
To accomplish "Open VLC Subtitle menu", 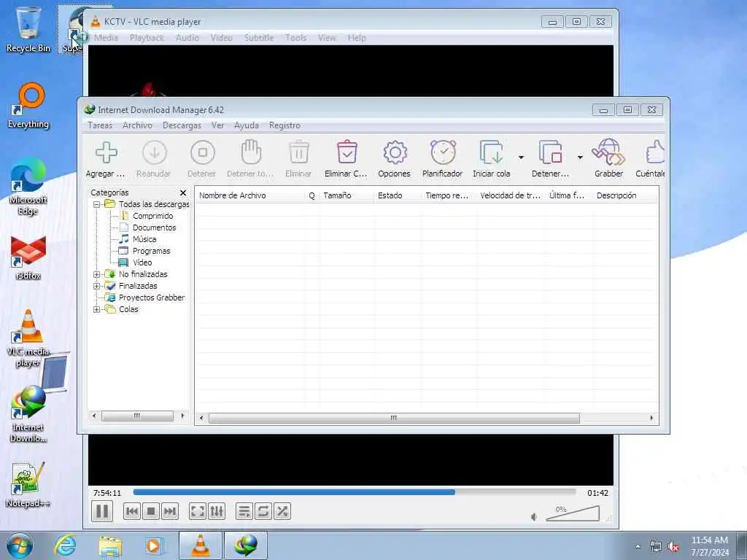I will [x=259, y=38].
